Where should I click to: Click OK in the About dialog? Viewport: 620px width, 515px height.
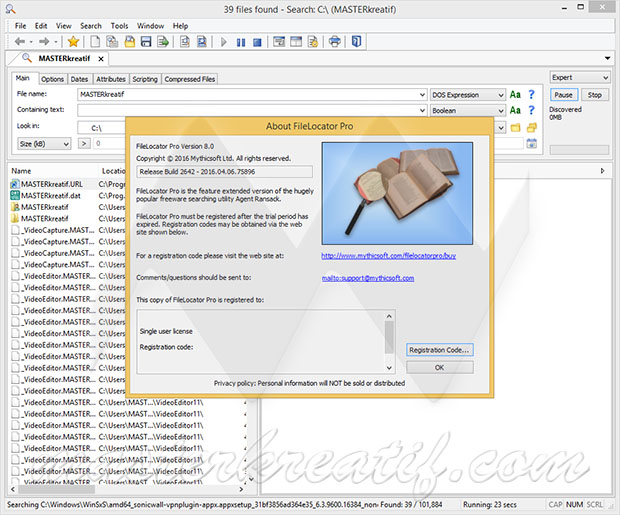pos(439,367)
